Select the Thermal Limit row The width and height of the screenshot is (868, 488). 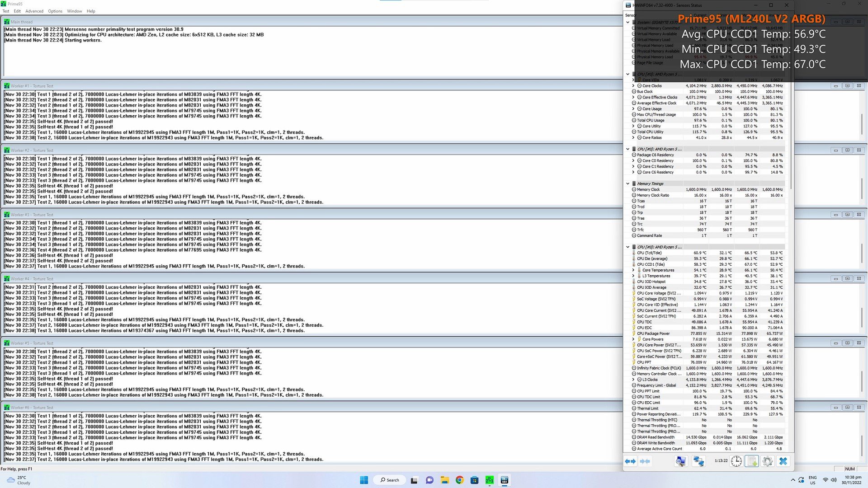coord(708,408)
